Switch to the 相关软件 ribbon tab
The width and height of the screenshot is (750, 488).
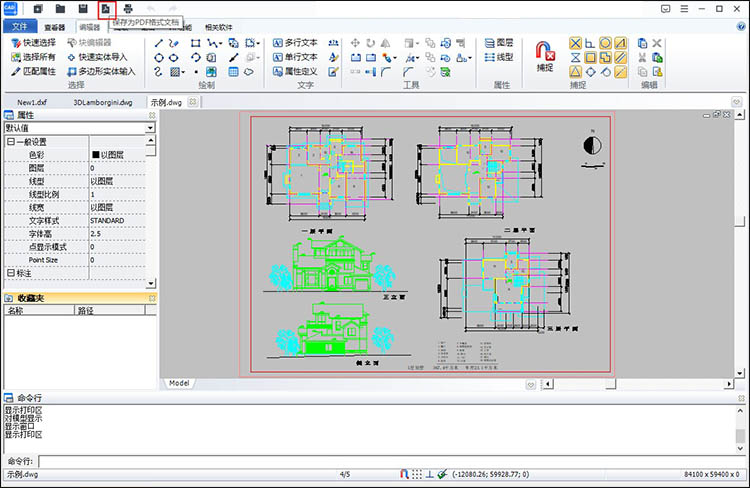[x=219, y=27]
